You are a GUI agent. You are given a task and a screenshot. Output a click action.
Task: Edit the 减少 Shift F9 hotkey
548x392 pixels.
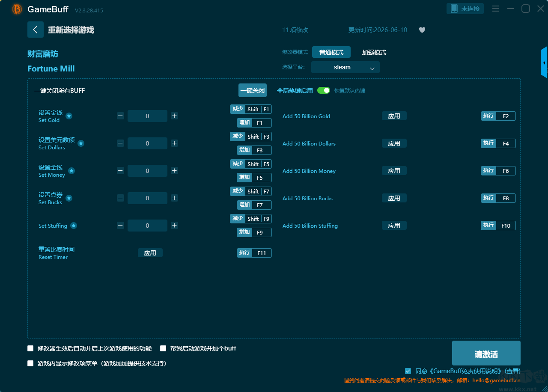point(251,219)
